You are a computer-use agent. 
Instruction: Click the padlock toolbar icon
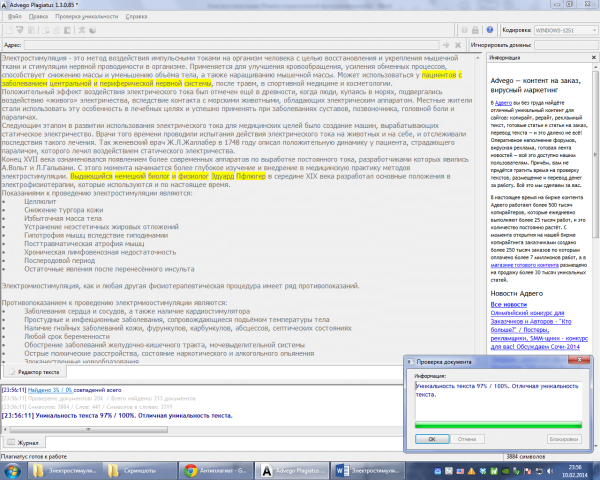[x=475, y=30]
